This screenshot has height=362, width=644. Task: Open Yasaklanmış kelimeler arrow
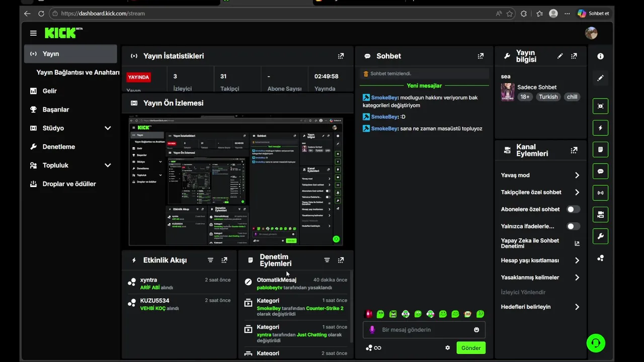click(577, 278)
